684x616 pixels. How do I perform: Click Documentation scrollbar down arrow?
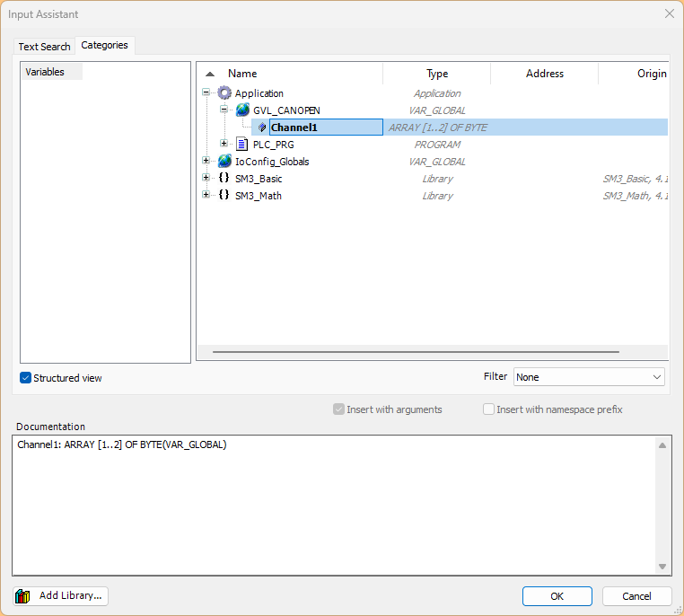point(662,567)
